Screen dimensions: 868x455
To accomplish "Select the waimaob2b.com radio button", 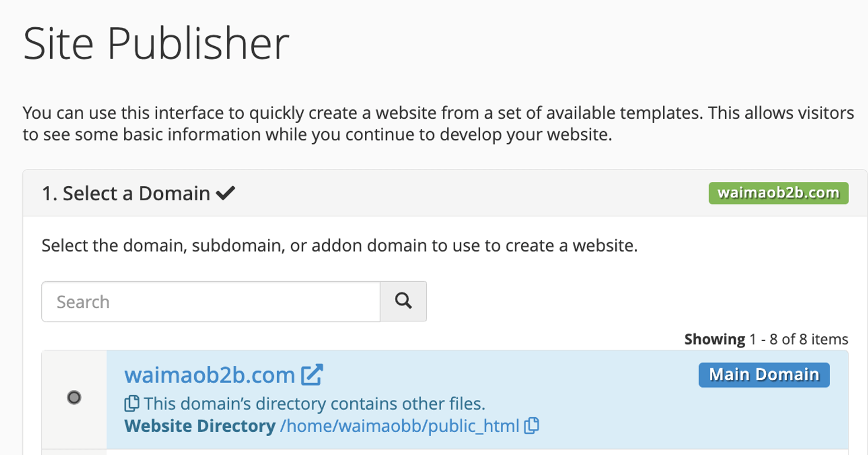I will tap(74, 398).
